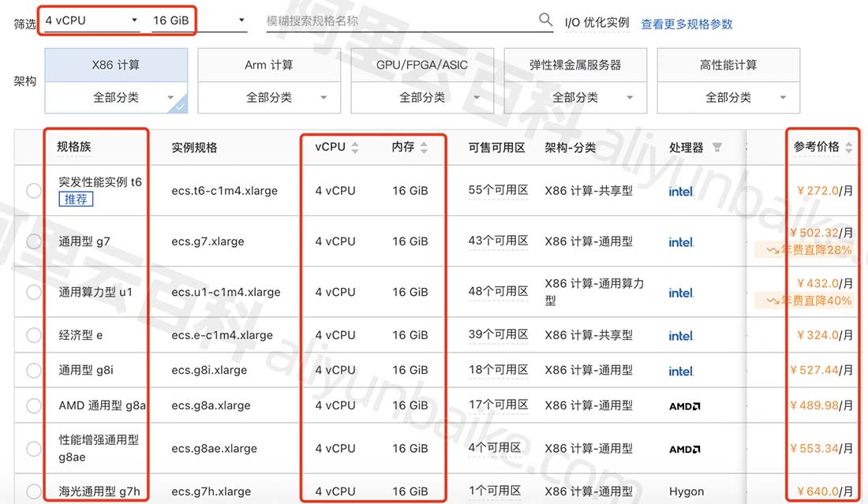868x504 pixels.
Task: Click ecs.t6-c1m4.xlarge instance name
Action: coord(224,191)
